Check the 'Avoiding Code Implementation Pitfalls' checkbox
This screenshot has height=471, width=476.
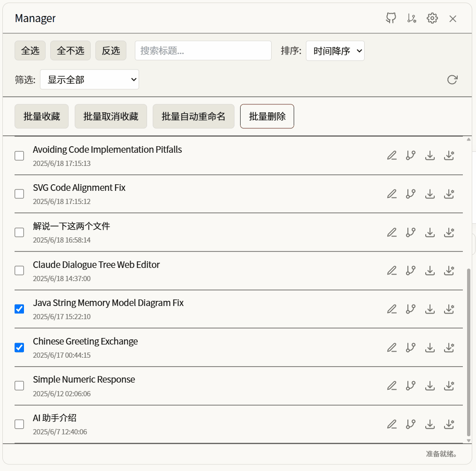19,156
